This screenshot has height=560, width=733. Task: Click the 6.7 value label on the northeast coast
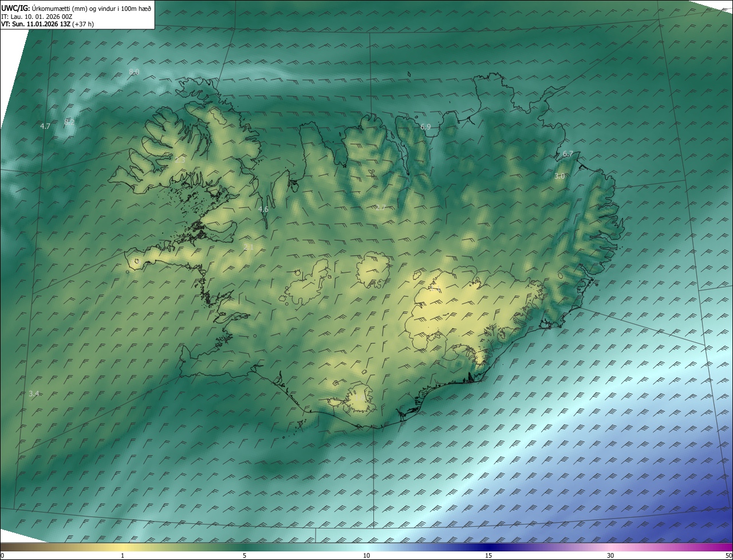[x=568, y=153]
